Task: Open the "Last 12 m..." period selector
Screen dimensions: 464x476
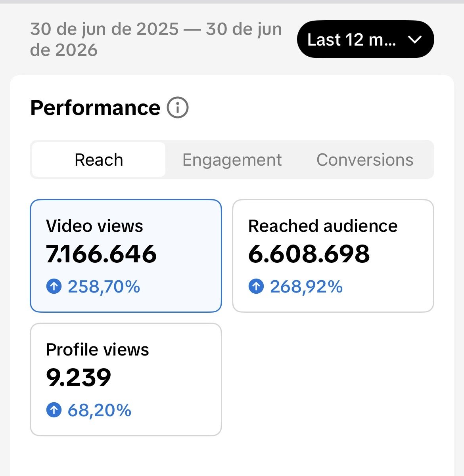Action: (x=365, y=39)
